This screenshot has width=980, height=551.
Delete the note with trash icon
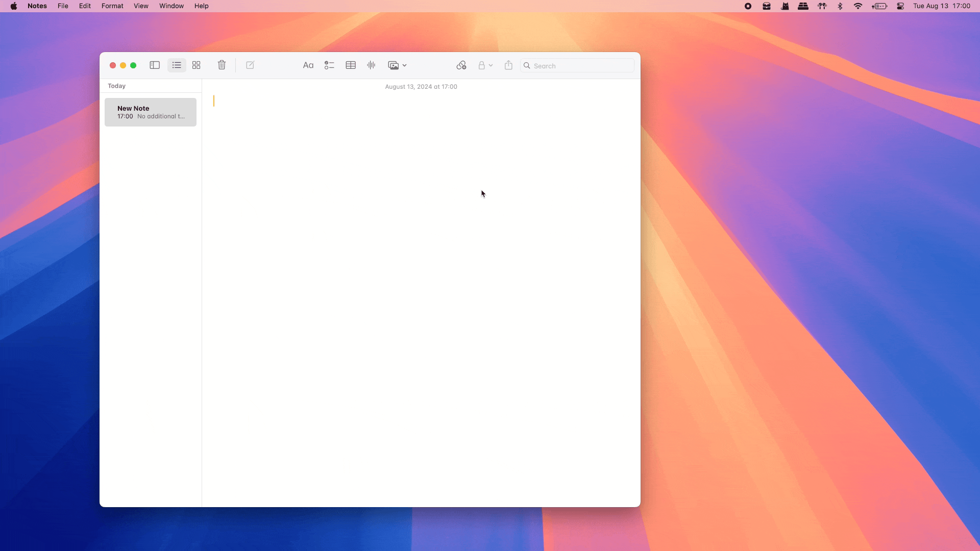coord(222,65)
